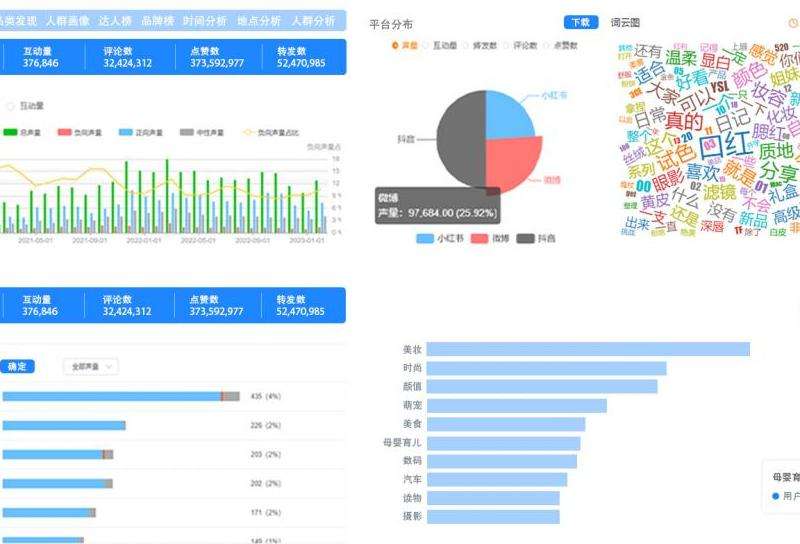Toggle 中性声量 gray legend marker
800x544 pixels.
click(186, 132)
